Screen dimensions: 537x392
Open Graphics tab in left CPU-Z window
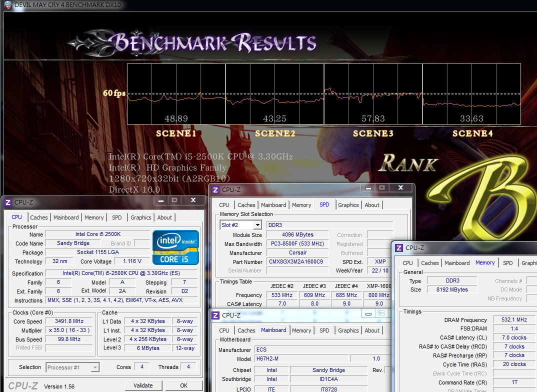141,217
